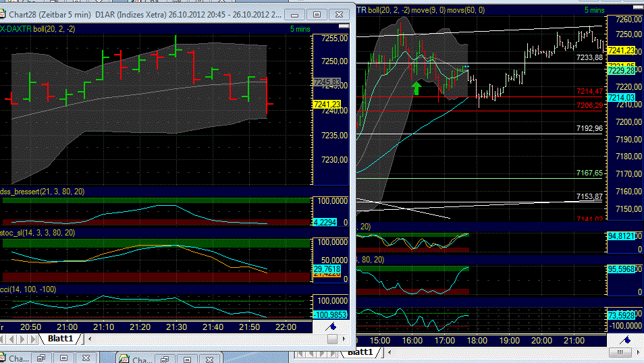The height and width of the screenshot is (363, 644).
Task: Click right arrow of Chart28 horizontal scrollbar
Action: tap(344, 339)
